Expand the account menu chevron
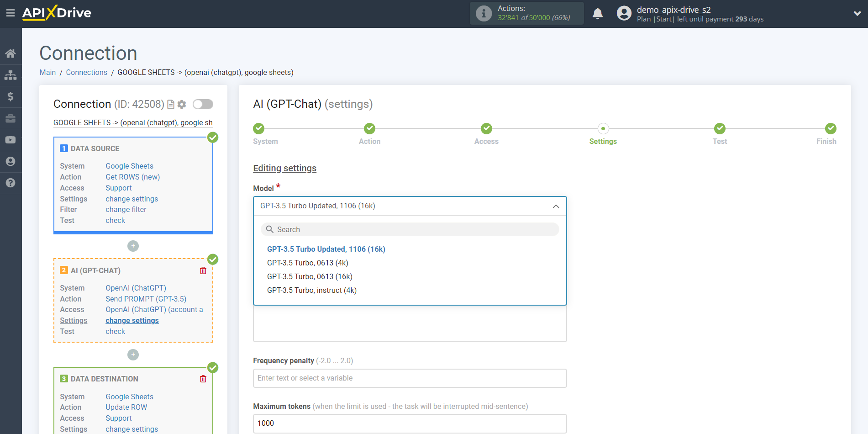 coord(857,14)
